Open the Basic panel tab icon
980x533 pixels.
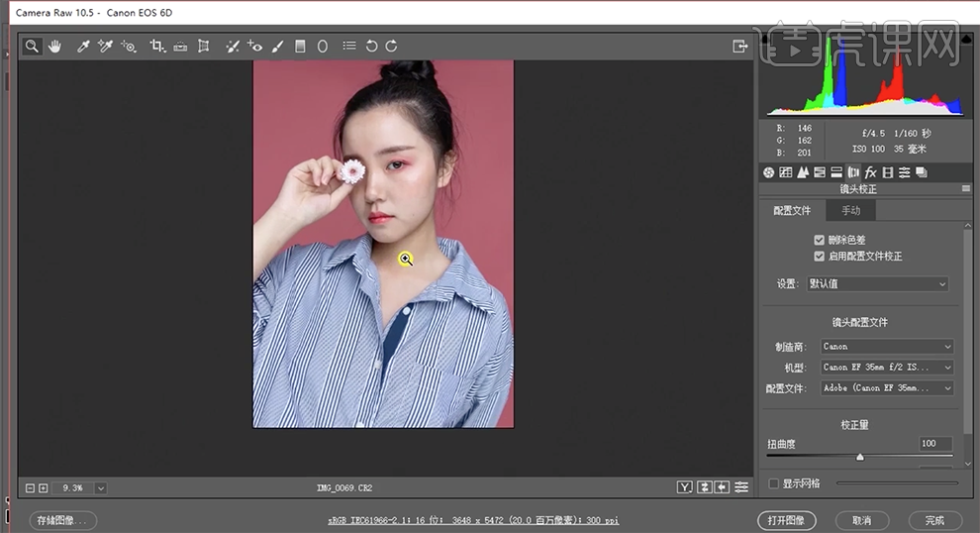tap(769, 172)
